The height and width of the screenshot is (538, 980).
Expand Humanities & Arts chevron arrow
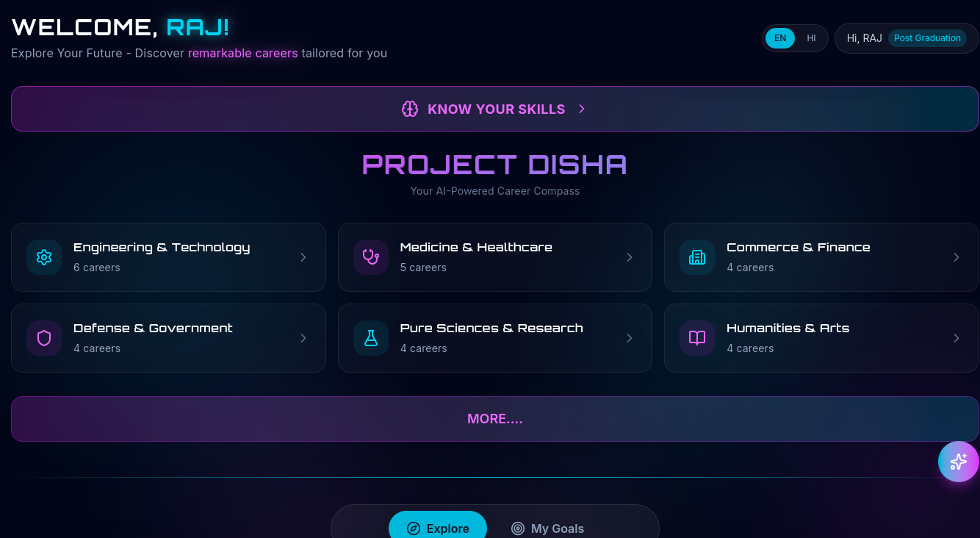[x=956, y=338]
